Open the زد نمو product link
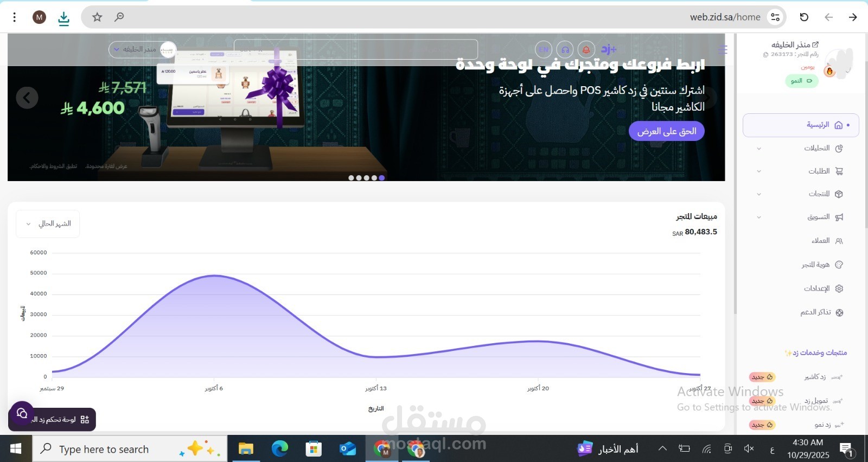 pyautogui.click(x=823, y=425)
